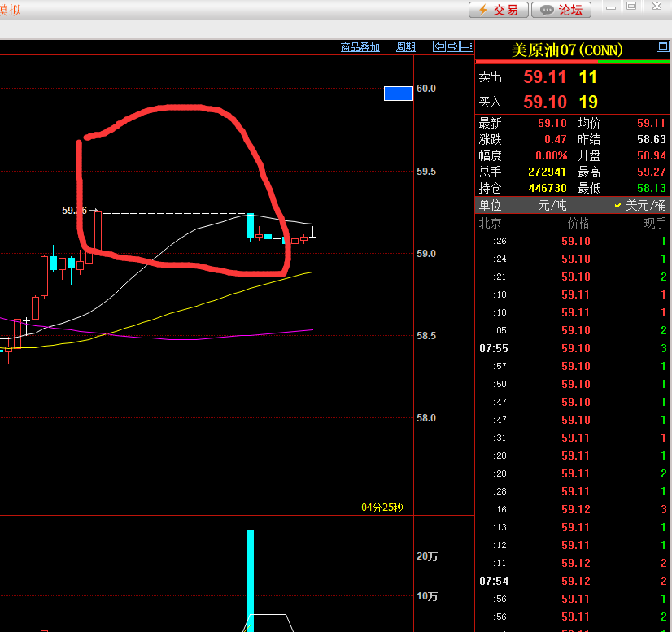Select the 元/吨 unit option
Viewport: 672px width, 632px height.
click(x=552, y=206)
